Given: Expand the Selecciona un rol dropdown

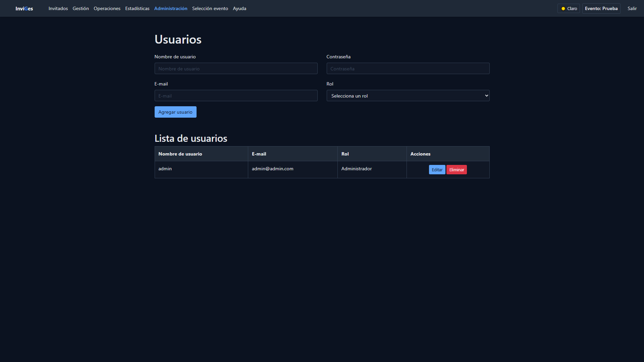Looking at the screenshot, I should tap(408, 96).
